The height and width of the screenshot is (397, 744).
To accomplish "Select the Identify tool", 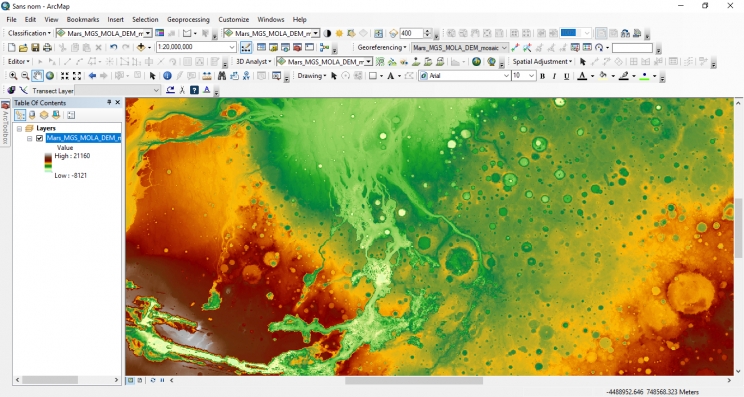I will click(167, 76).
